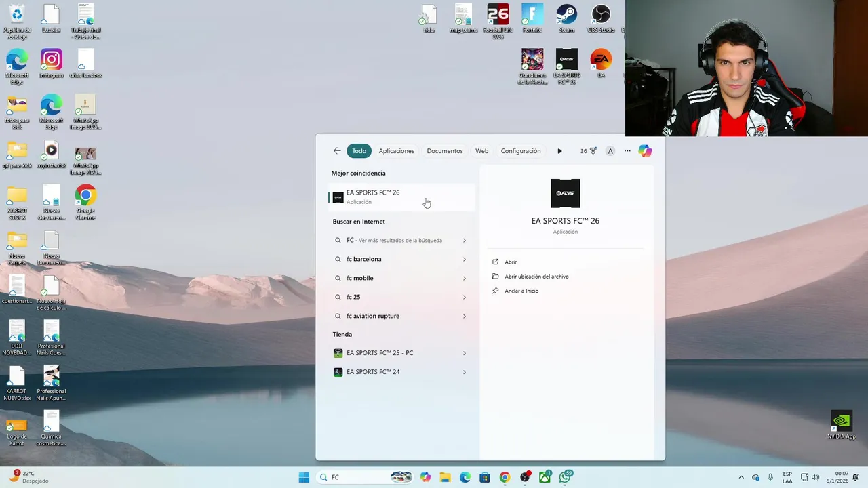Select the Logo de Karrot folder
Screen dimensions: 868x488
click(17, 431)
